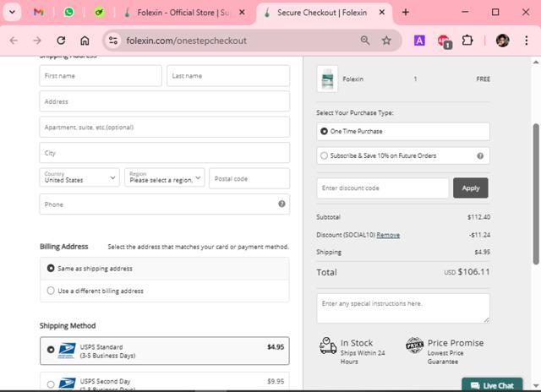541x392 pixels.
Task: Focus the Last name field
Action: coord(228,76)
